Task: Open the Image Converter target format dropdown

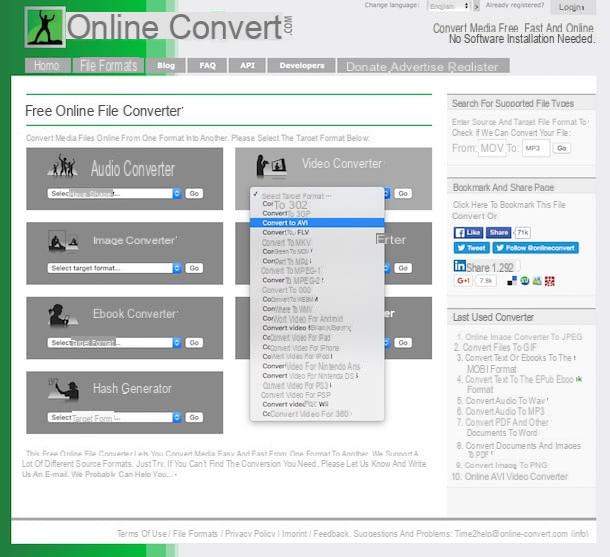Action: (x=114, y=268)
